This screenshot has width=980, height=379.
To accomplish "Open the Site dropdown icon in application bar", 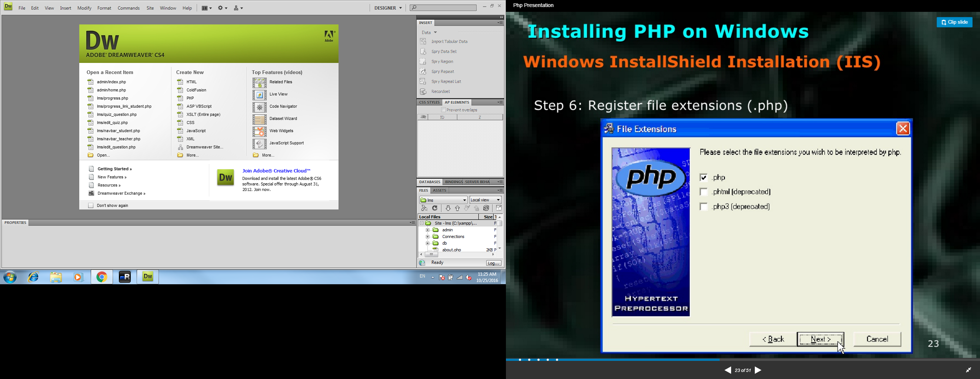I will pyautogui.click(x=239, y=8).
